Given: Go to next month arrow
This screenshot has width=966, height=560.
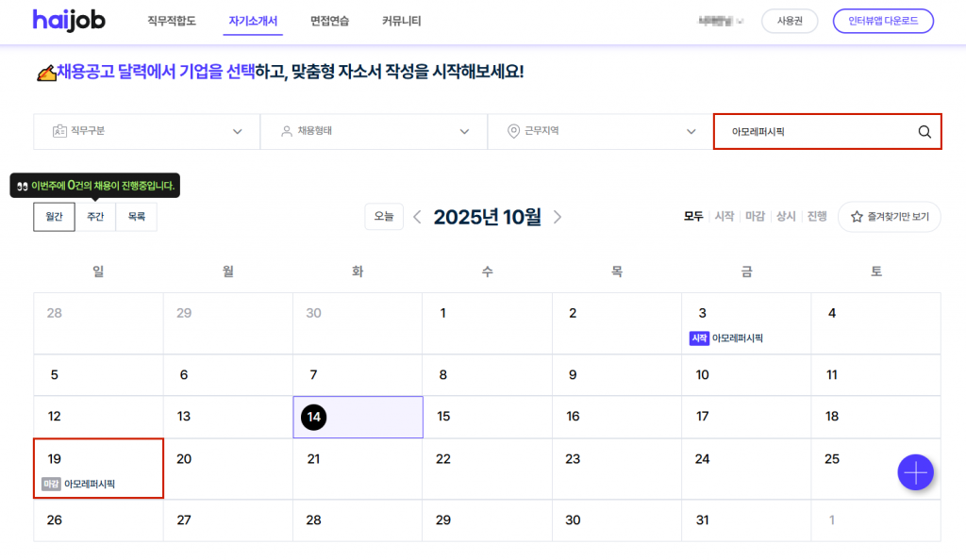Looking at the screenshot, I should (558, 217).
